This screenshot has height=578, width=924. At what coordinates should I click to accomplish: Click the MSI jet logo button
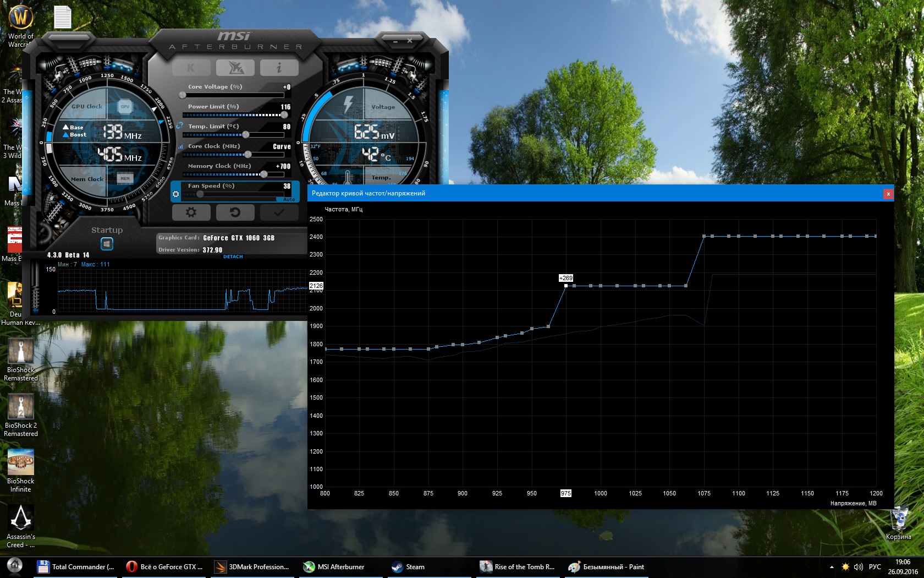point(235,68)
